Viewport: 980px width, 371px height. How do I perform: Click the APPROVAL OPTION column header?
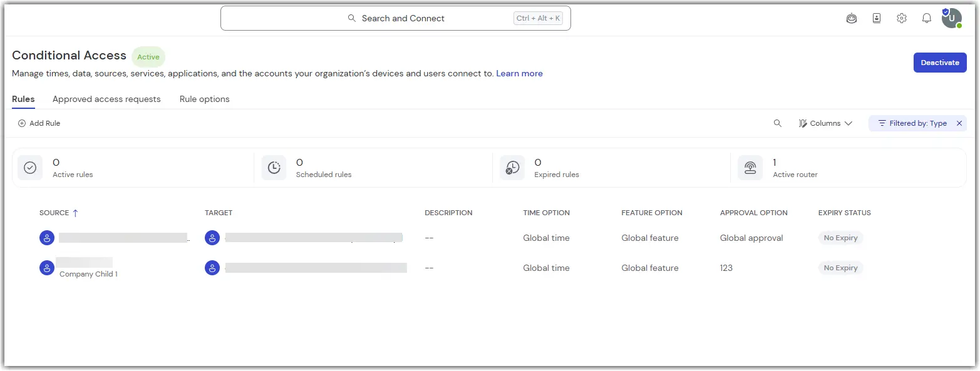754,213
